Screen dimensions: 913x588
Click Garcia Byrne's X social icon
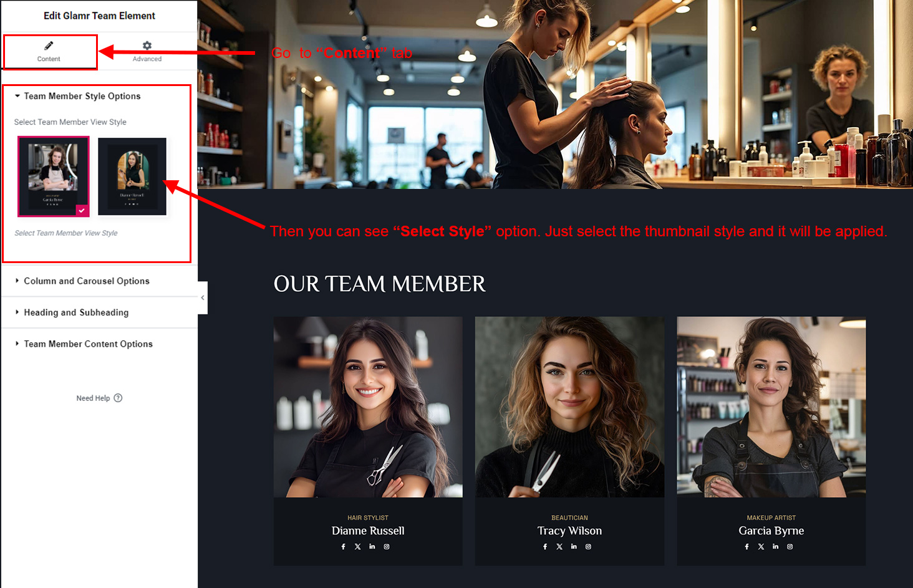pos(761,547)
